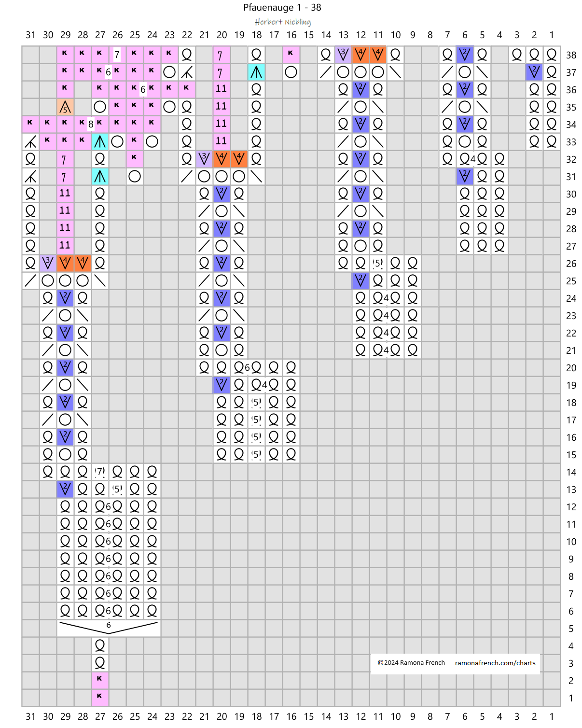
Task: Click blue 2 symbol in row 19
Action: point(222,385)
